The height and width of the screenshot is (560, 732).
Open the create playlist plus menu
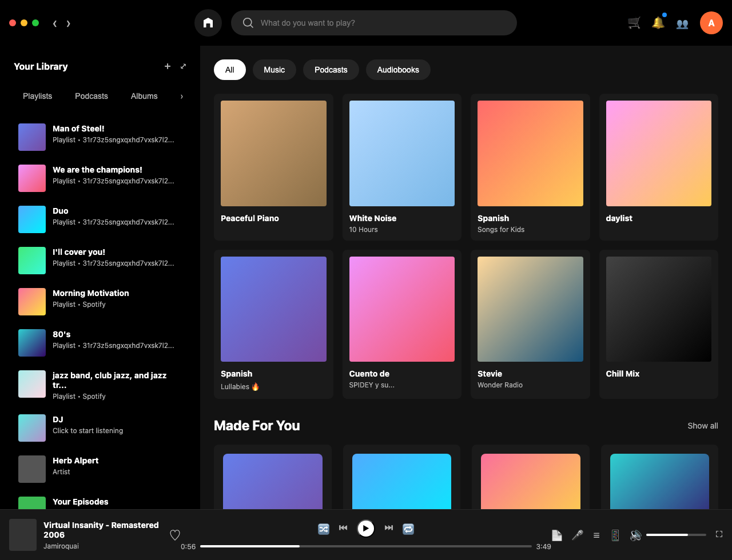[x=168, y=66]
